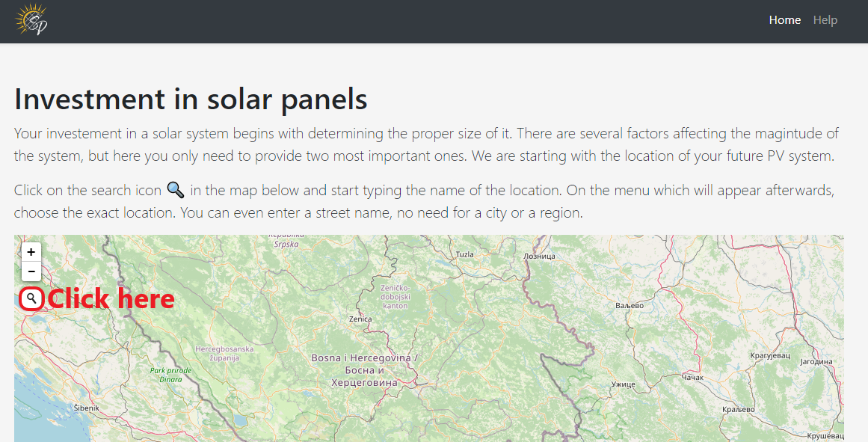This screenshot has width=868, height=442.
Task: Click the red 'Click here' hint text
Action: pos(111,299)
